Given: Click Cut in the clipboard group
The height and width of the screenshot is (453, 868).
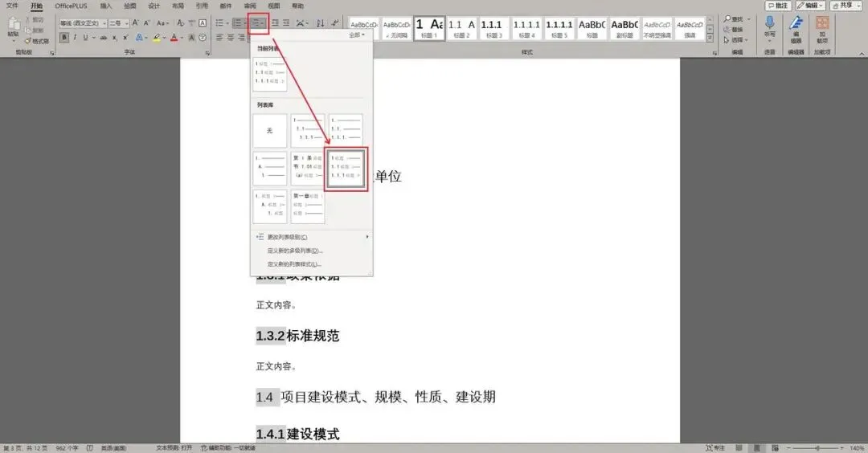Looking at the screenshot, I should 35,20.
